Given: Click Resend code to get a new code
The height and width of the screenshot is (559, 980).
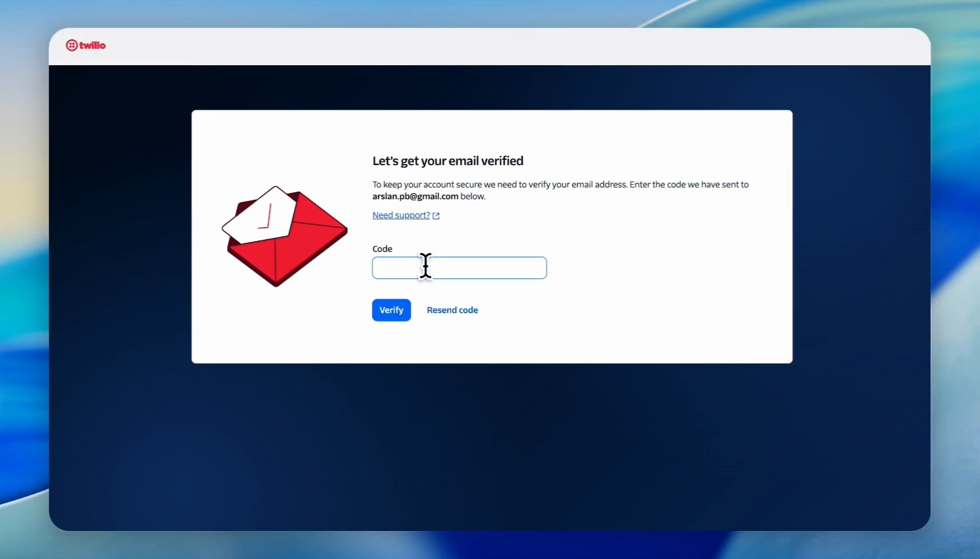Looking at the screenshot, I should point(452,310).
